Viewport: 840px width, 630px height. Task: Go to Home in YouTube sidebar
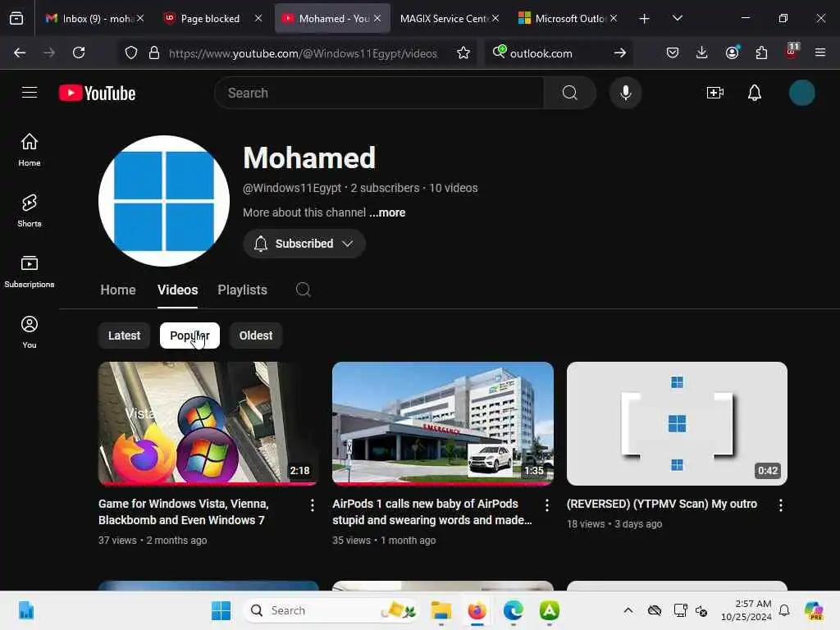point(30,150)
